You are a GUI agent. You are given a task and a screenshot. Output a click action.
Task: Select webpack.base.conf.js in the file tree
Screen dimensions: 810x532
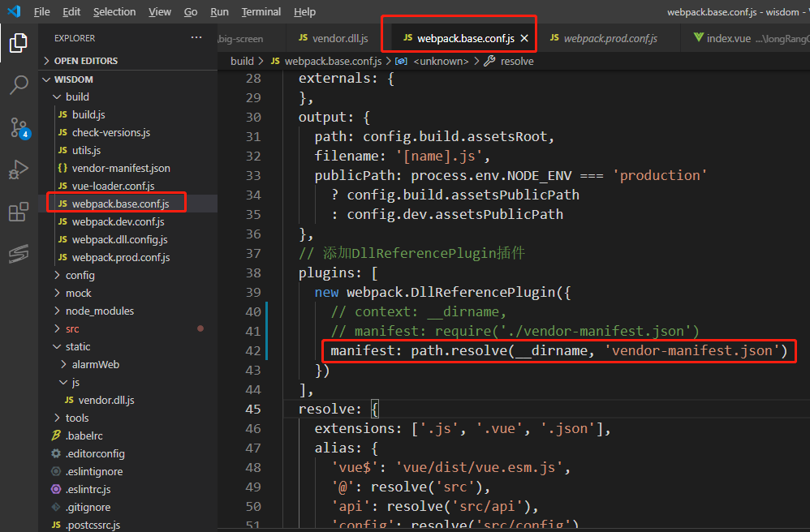pyautogui.click(x=127, y=204)
